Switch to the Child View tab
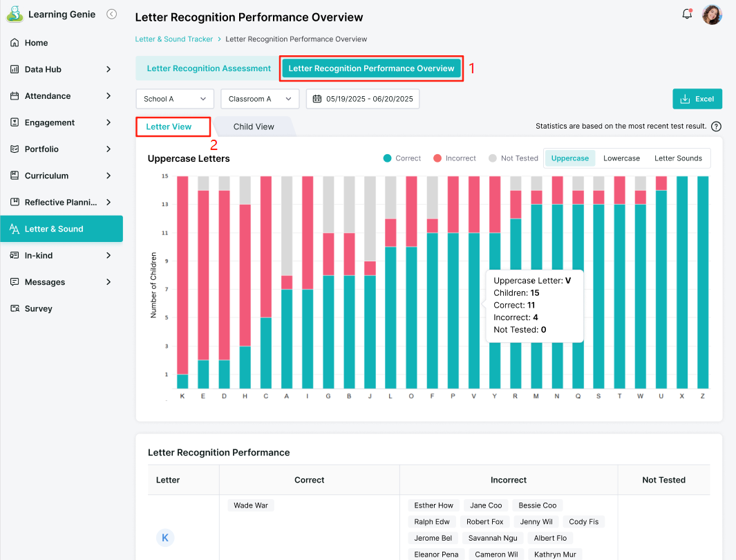The width and height of the screenshot is (736, 560). [254, 127]
